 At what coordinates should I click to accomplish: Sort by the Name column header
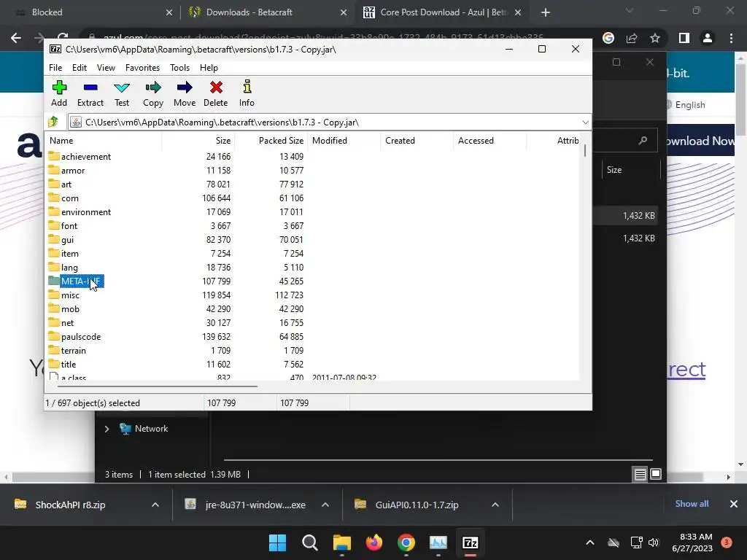(104, 141)
